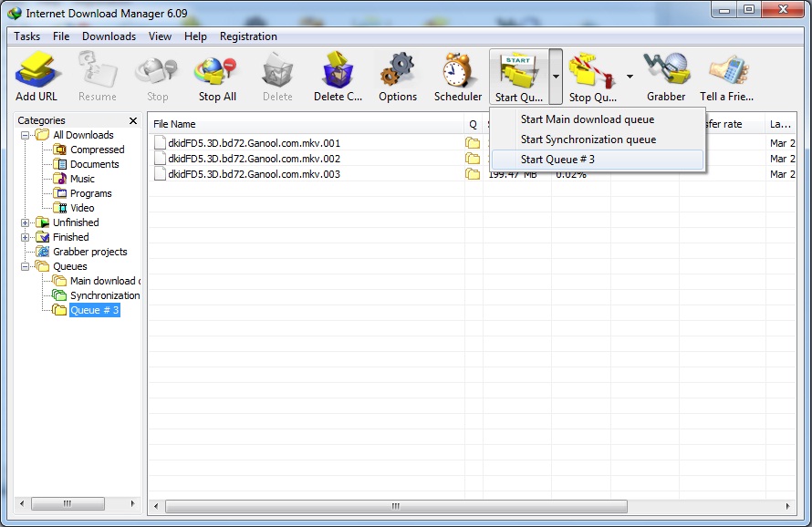Select the Programs category
The image size is (812, 527).
point(90,193)
